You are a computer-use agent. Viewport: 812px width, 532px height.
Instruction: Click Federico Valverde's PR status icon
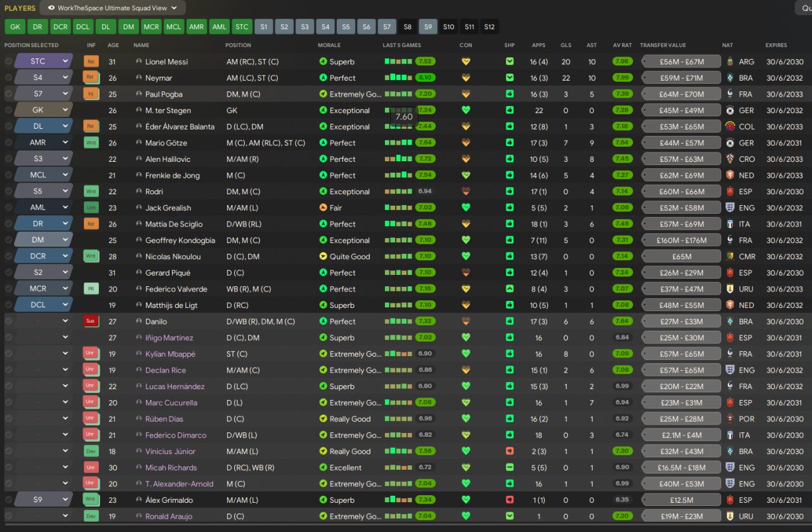[91, 289]
